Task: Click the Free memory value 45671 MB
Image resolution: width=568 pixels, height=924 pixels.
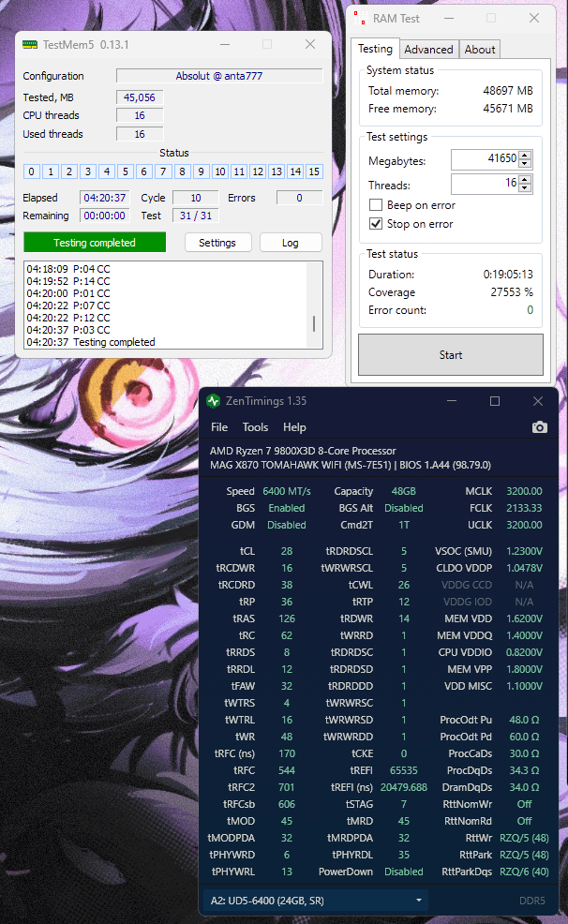Action: tap(508, 109)
